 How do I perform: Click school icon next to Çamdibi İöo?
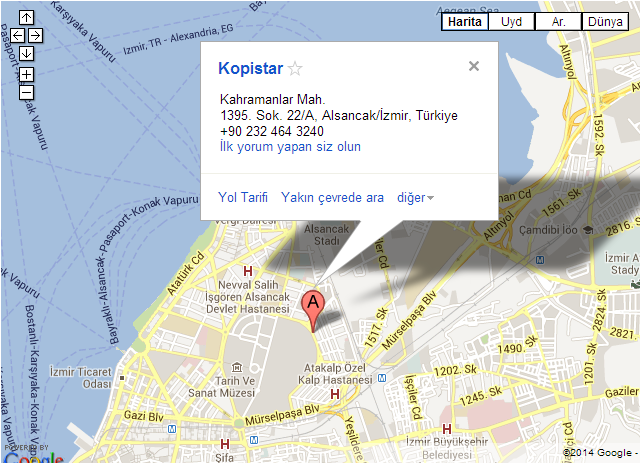tap(588, 230)
